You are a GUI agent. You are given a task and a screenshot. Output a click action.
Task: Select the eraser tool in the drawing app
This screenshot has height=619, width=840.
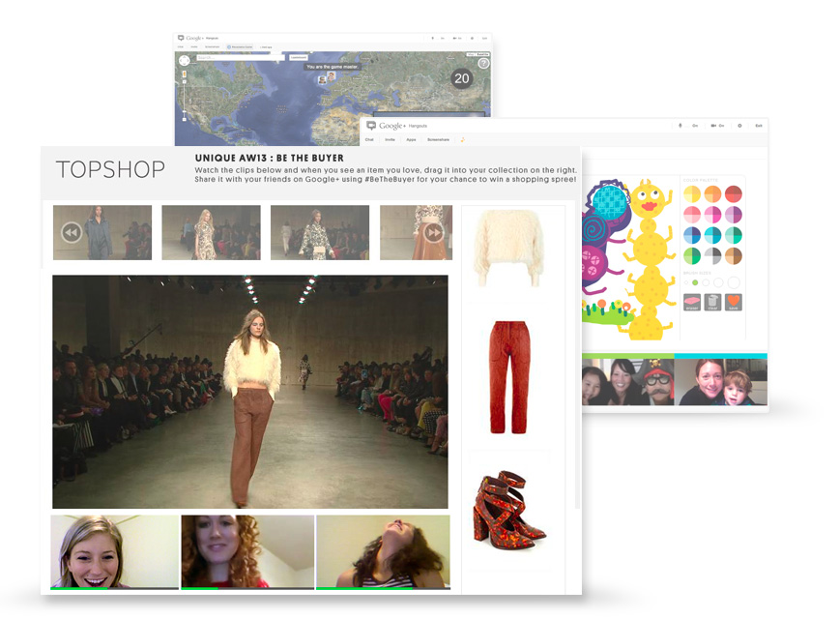tap(692, 302)
